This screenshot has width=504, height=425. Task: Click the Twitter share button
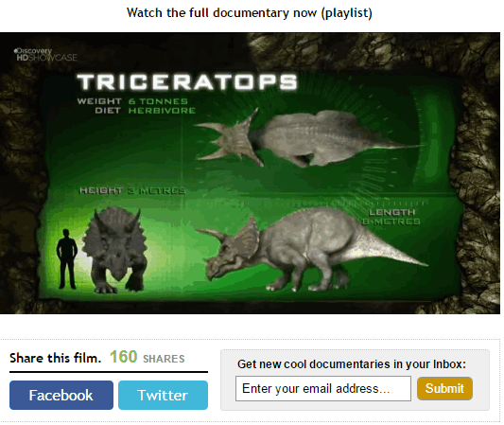(163, 395)
